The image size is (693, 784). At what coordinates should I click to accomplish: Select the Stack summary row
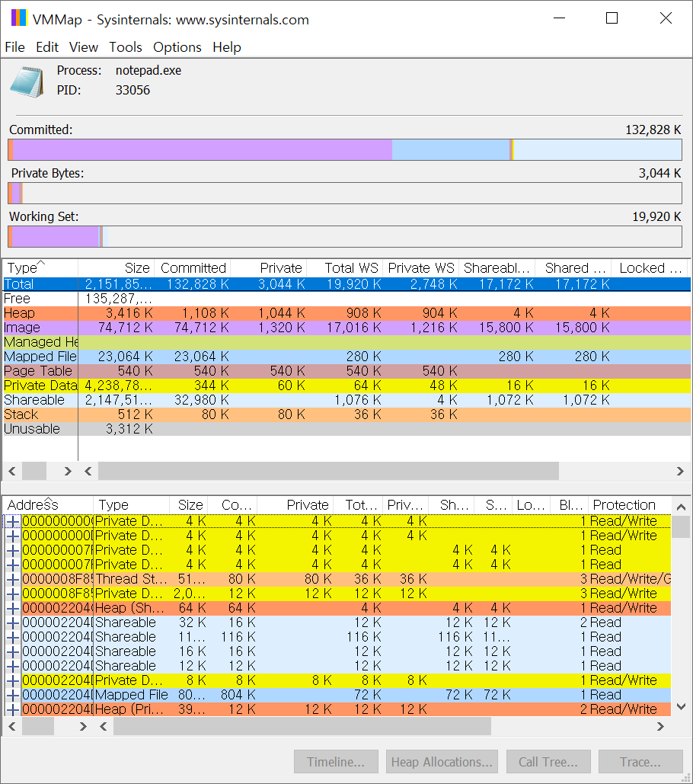[x=346, y=414]
